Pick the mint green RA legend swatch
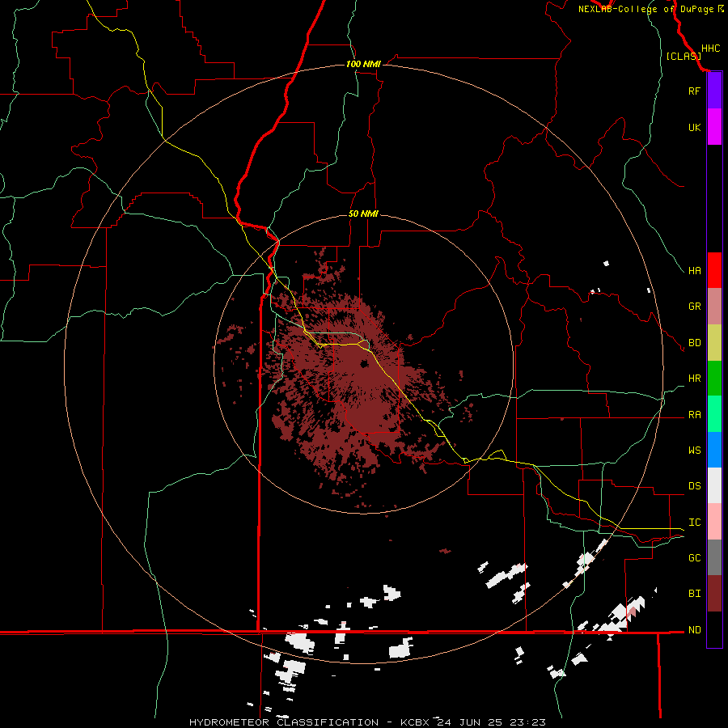This screenshot has height=728, width=728. pyautogui.click(x=714, y=414)
